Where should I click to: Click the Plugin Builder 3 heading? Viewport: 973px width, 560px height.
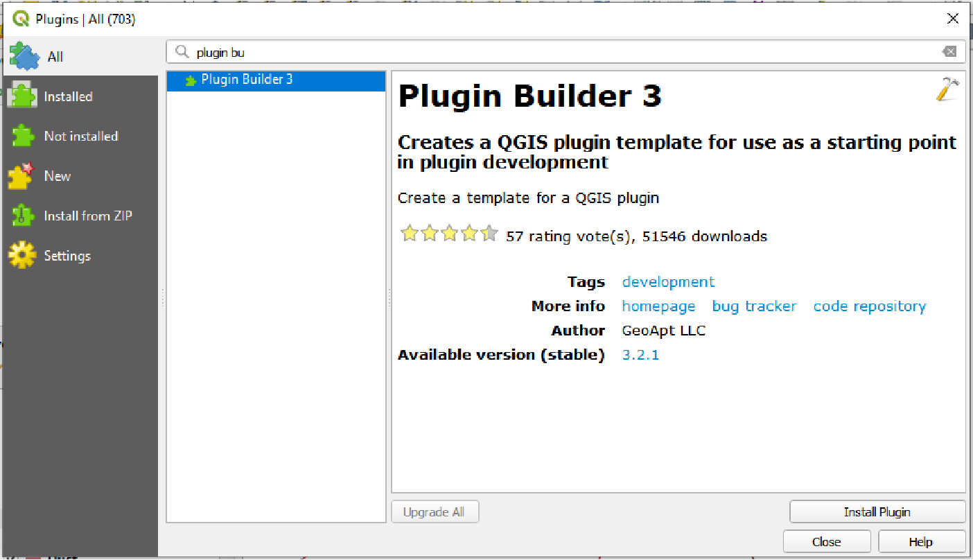point(530,96)
